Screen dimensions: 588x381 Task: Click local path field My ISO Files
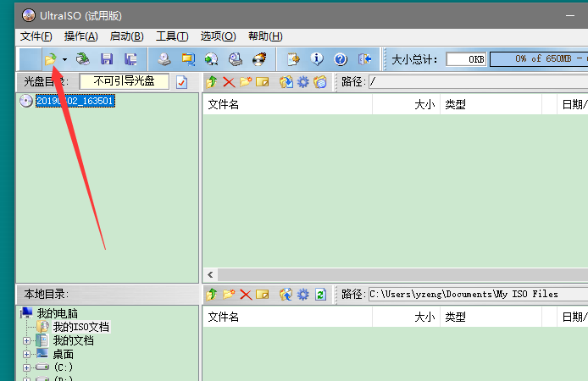478,295
